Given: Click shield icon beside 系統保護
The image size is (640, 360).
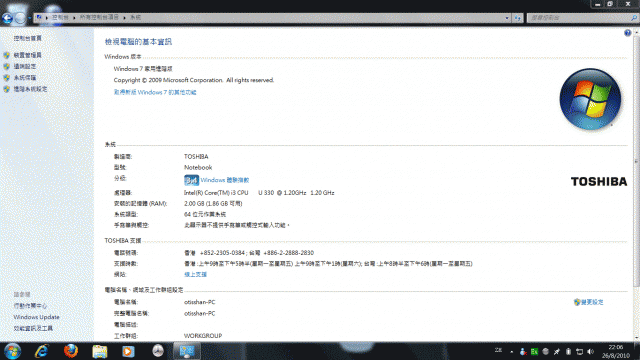Looking at the screenshot, I should pyautogui.click(x=7, y=78).
